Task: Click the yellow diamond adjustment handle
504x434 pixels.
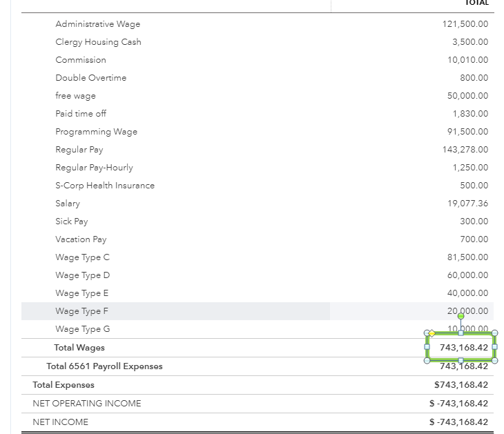Action: tap(432, 333)
